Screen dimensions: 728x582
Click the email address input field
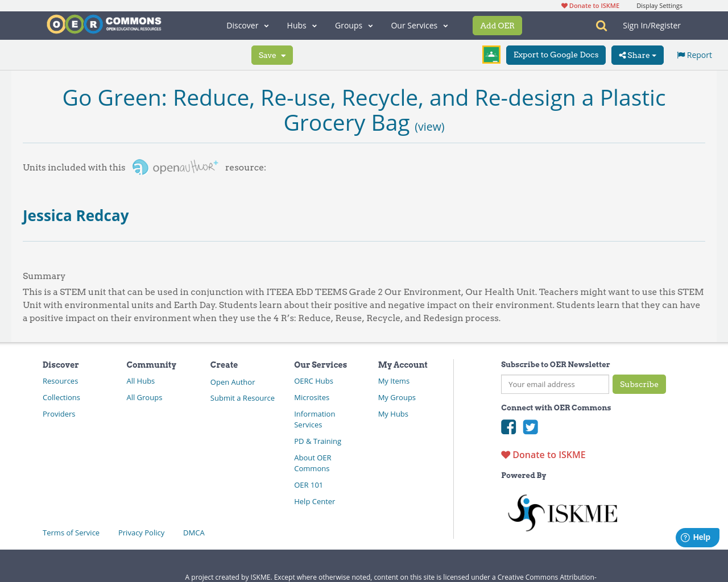click(x=555, y=384)
